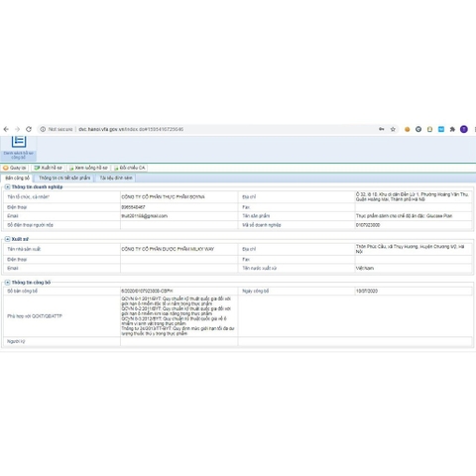Screen dimensions: 476x476
Task: Switch to Thông tin chi tiết sản phẩm tab
Action: pos(64,178)
